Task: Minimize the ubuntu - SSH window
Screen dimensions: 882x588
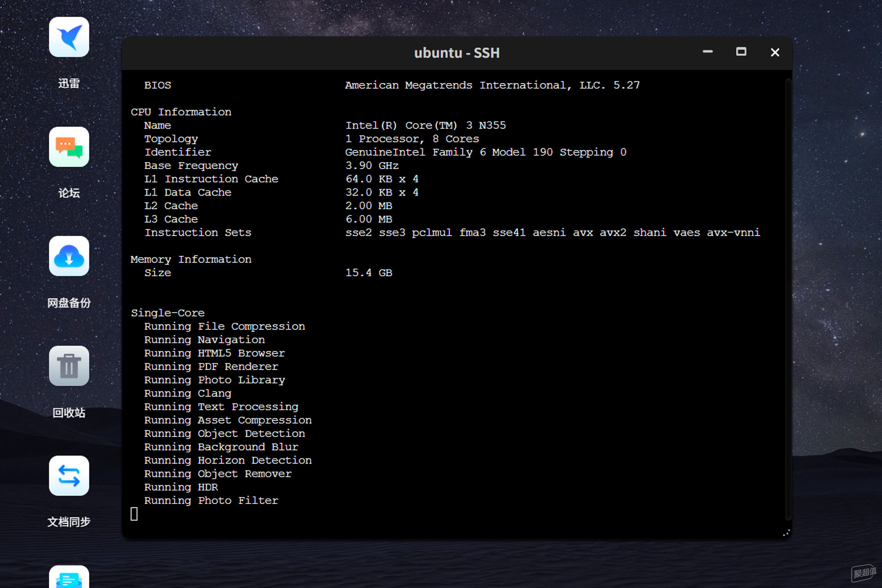Action: point(707,52)
